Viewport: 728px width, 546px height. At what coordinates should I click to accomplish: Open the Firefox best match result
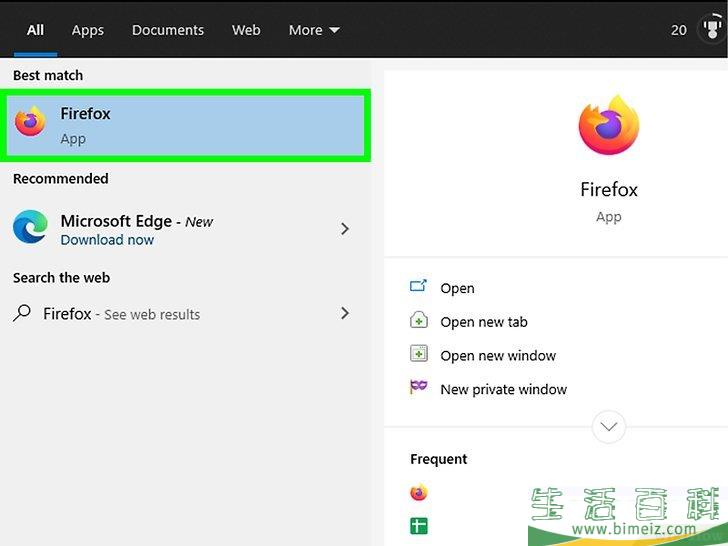point(185,125)
